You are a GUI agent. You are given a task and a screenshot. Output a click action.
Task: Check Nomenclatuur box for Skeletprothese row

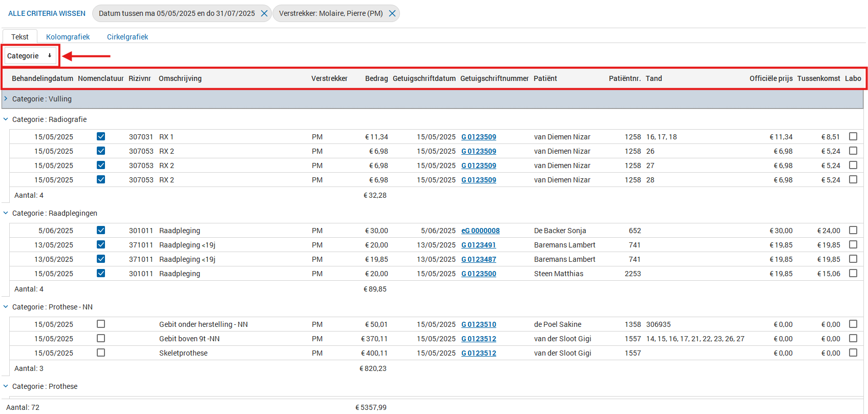click(x=101, y=353)
